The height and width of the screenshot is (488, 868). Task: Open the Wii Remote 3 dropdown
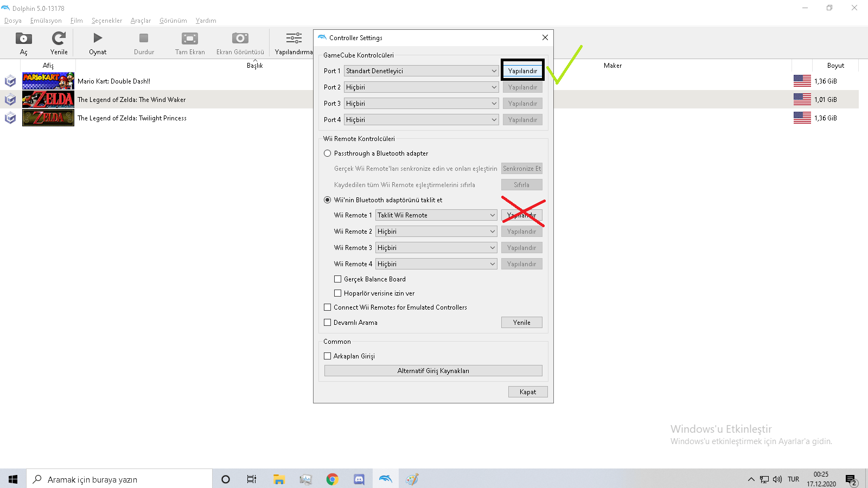[x=436, y=248]
